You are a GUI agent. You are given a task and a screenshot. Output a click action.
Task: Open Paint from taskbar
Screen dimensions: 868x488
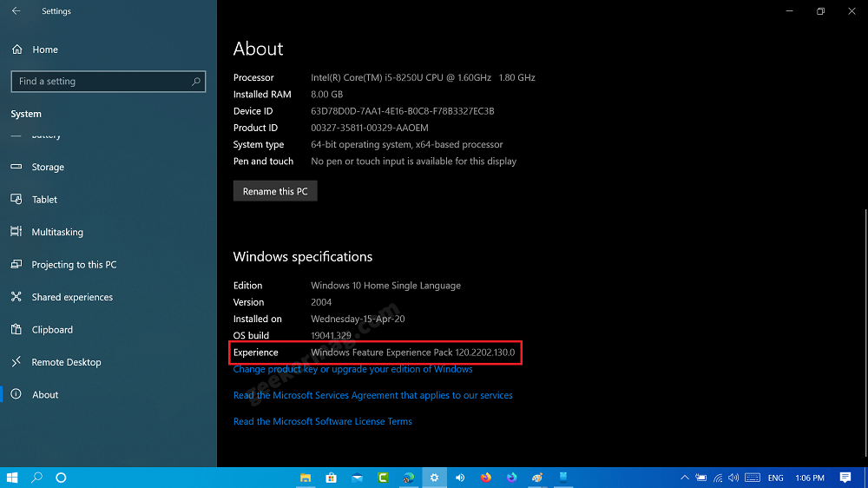[537, 478]
